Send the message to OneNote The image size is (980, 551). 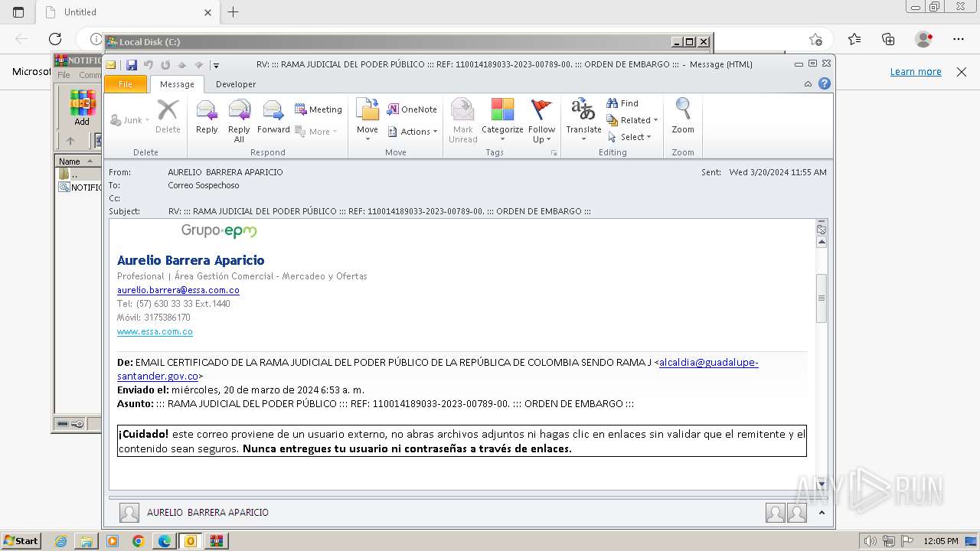coord(412,109)
